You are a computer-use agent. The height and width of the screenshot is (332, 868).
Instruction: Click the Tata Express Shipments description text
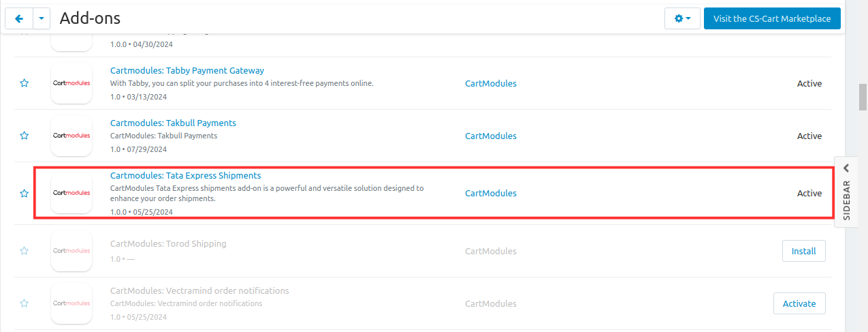267,193
